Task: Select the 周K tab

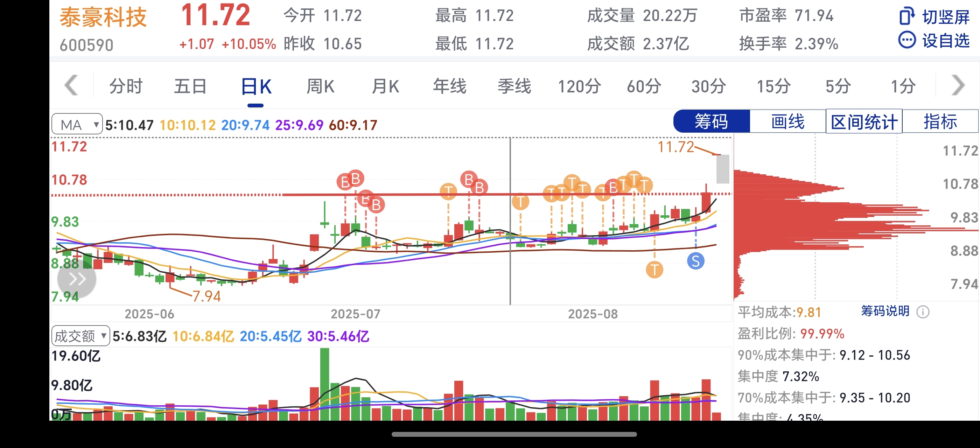Action: tap(320, 86)
